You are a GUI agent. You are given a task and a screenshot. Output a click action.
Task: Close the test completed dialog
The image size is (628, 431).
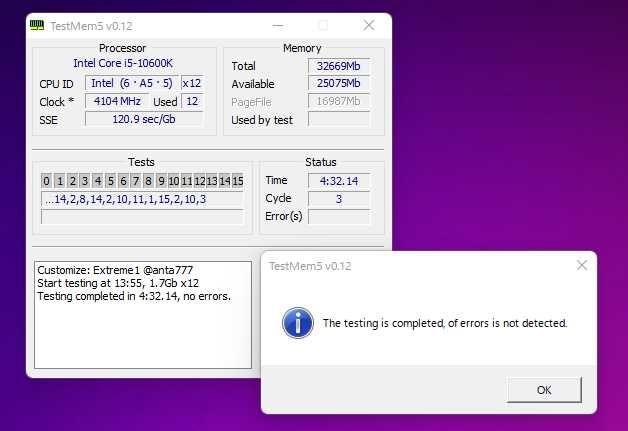pyautogui.click(x=582, y=265)
